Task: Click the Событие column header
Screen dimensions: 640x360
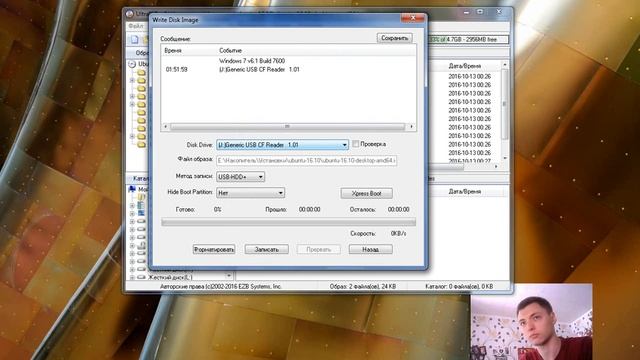Action: pyautogui.click(x=230, y=51)
